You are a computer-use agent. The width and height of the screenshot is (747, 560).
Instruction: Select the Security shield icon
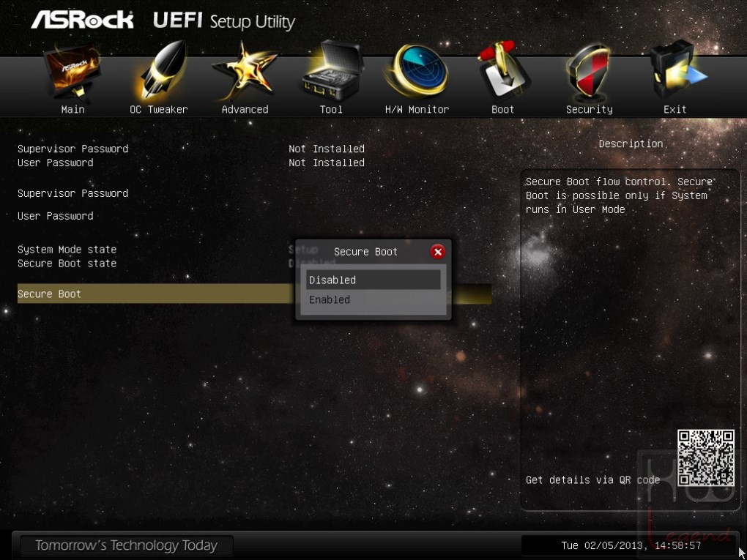[x=589, y=72]
